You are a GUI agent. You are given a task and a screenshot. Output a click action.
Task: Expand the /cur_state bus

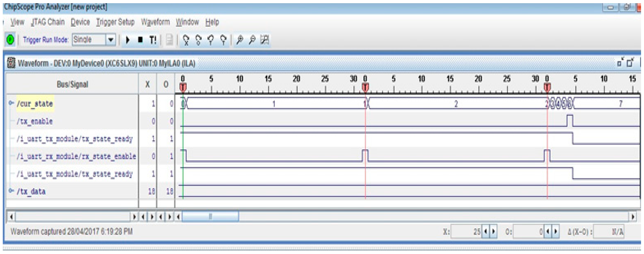tap(11, 103)
